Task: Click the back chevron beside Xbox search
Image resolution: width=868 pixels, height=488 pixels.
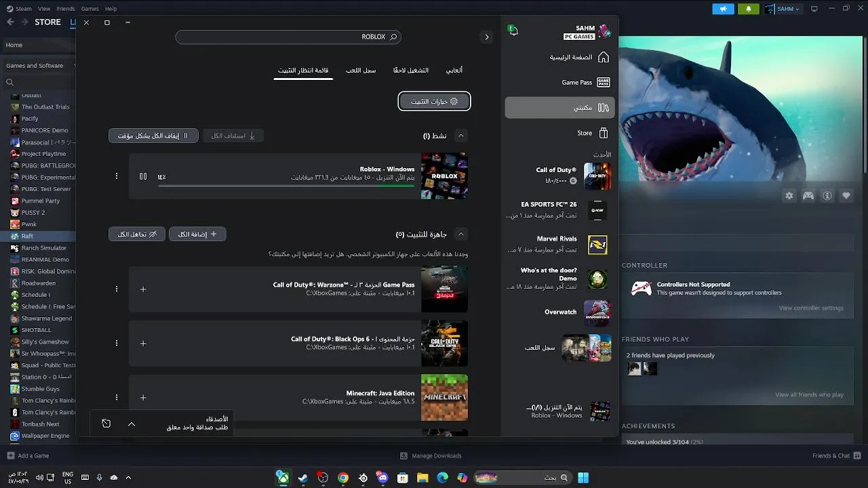Action: (x=486, y=37)
